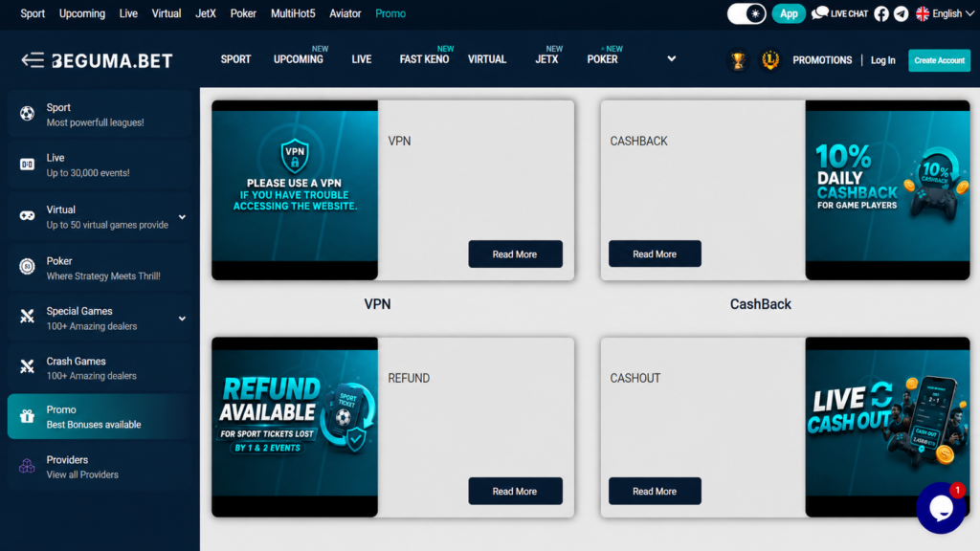
Task: Open Special Games crossed swords icon
Action: (x=27, y=316)
